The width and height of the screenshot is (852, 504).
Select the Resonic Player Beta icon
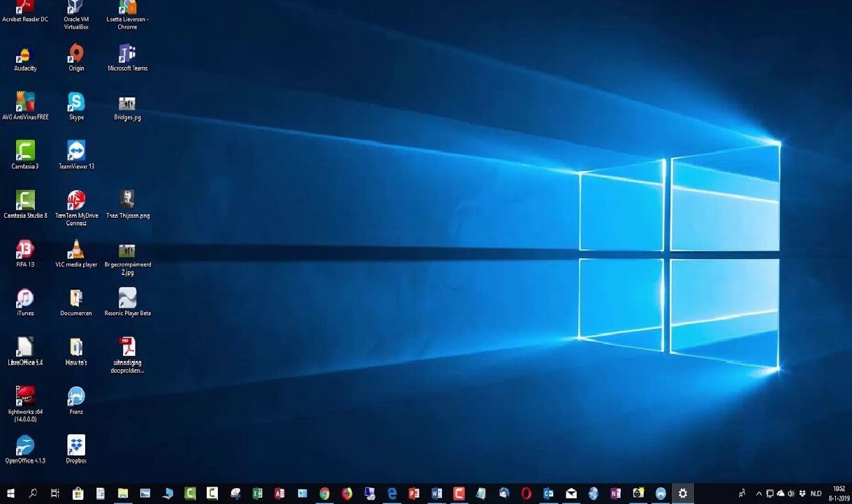127,302
